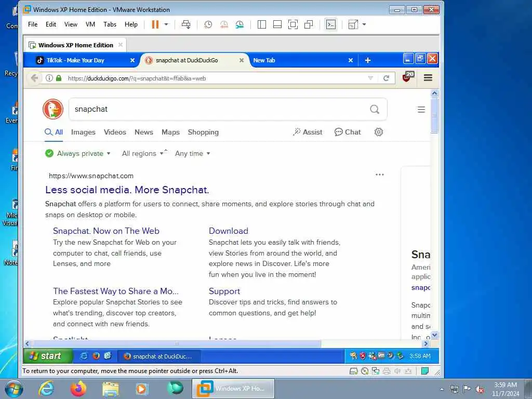
Task: Click the DuckDuckGo duck logo
Action: pyautogui.click(x=53, y=109)
